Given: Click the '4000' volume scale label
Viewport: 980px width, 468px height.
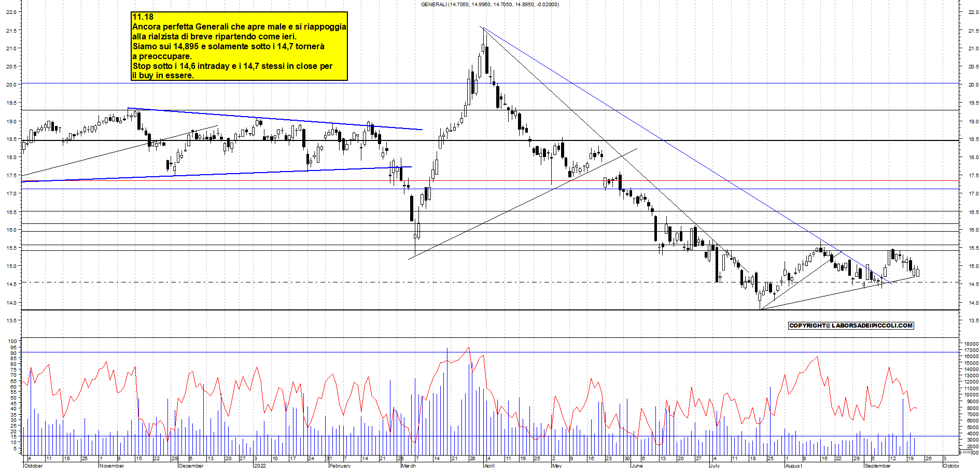Looking at the screenshot, I should coord(973,433).
